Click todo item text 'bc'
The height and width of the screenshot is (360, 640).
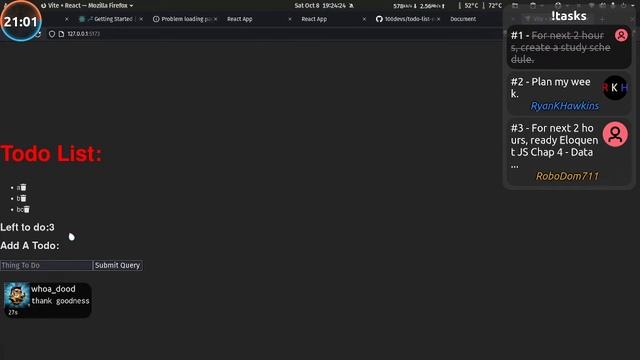click(20, 209)
